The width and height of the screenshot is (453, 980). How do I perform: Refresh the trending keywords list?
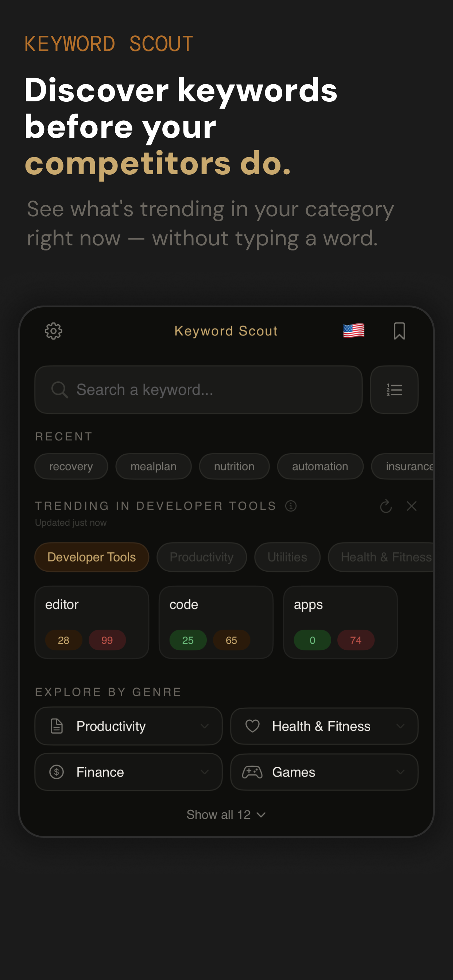click(386, 506)
